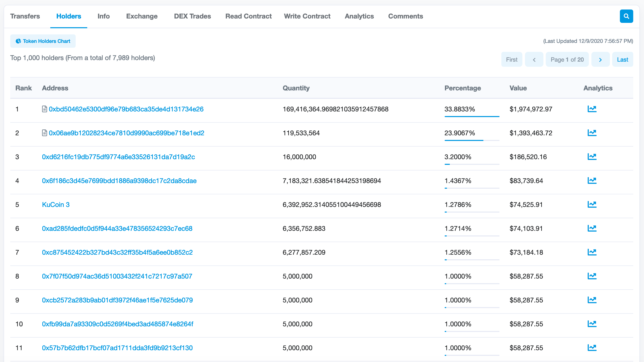
Task: Click the Address column header
Action: pos(55,88)
